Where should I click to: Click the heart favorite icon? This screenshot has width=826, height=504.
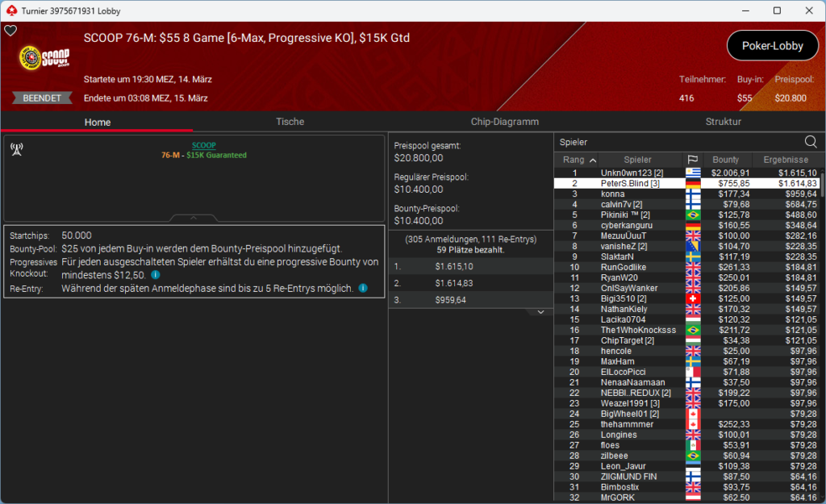click(x=10, y=31)
